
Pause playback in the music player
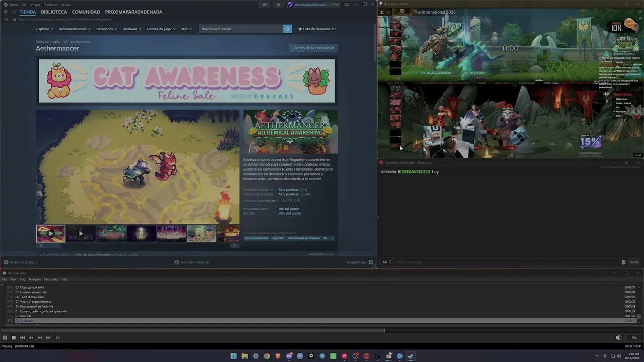pos(5,338)
